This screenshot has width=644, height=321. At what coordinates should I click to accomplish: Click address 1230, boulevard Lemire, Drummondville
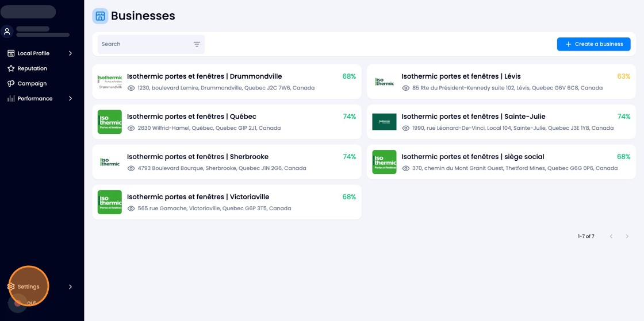click(x=227, y=88)
